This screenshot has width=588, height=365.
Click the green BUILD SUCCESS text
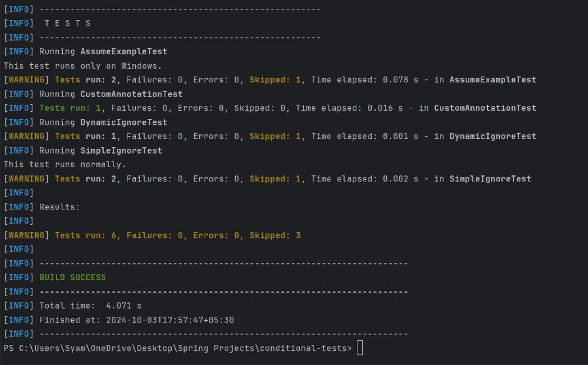pos(72,277)
